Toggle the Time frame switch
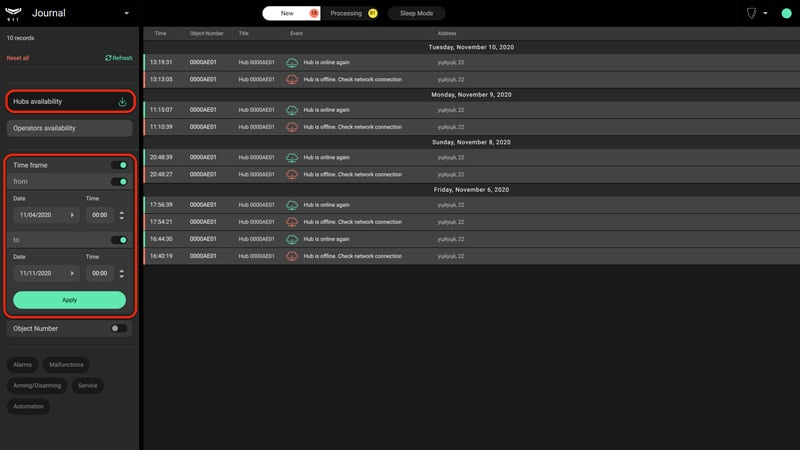This screenshot has height=450, width=800. tap(119, 165)
